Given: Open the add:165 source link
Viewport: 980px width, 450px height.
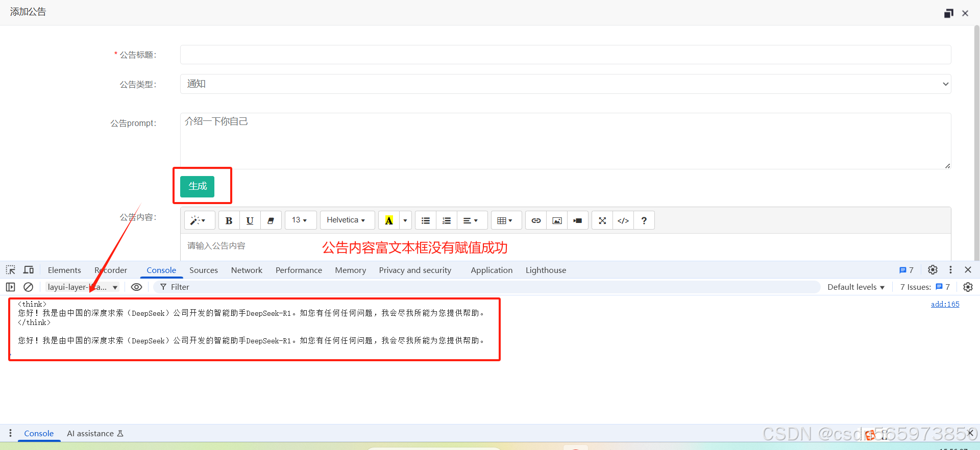Looking at the screenshot, I should click(945, 304).
